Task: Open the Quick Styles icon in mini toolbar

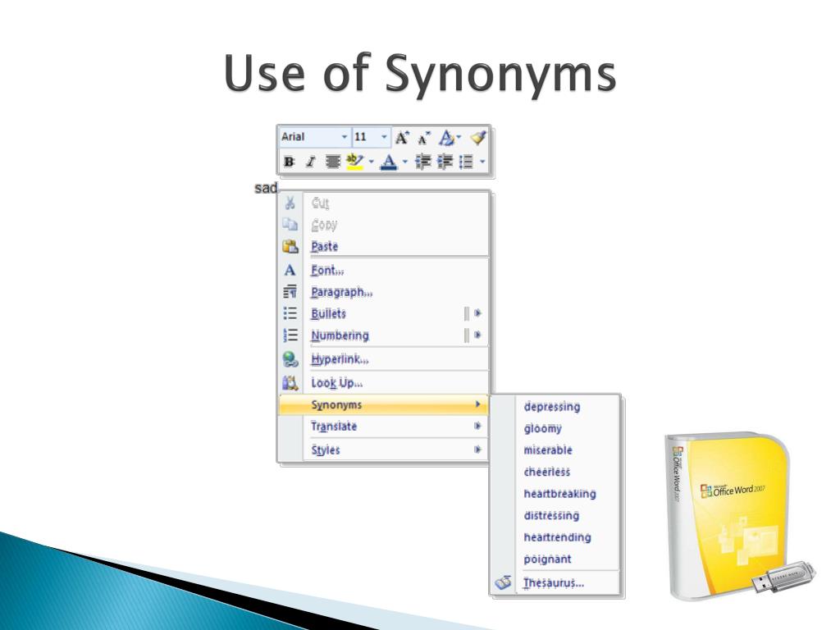Action: click(447, 138)
